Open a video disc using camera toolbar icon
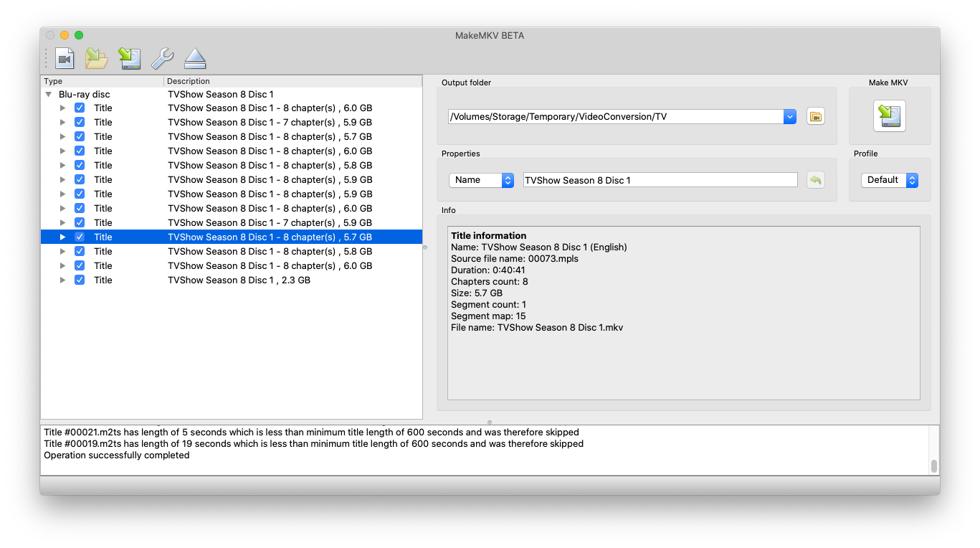Screen dimensions: 980x548 click(65, 59)
